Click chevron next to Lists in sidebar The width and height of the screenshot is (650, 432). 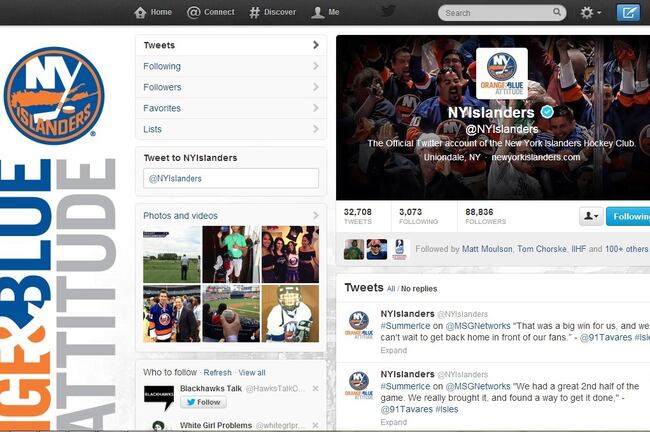(x=316, y=129)
